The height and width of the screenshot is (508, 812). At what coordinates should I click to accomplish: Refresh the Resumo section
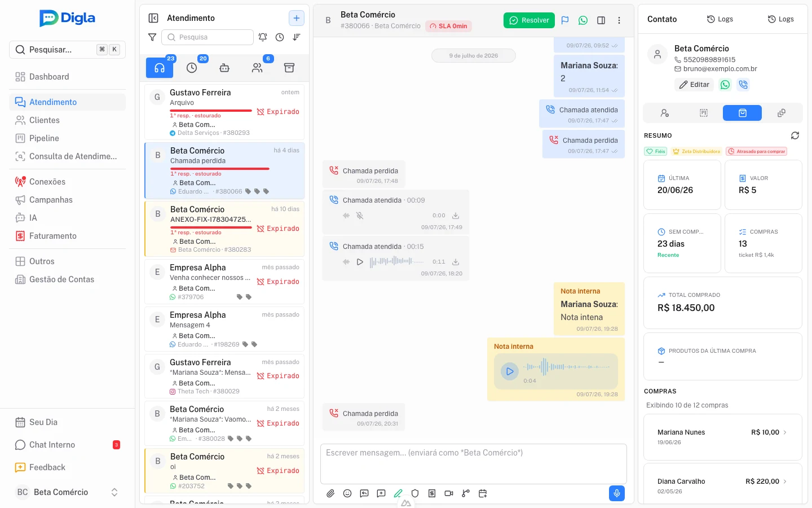pyautogui.click(x=795, y=135)
